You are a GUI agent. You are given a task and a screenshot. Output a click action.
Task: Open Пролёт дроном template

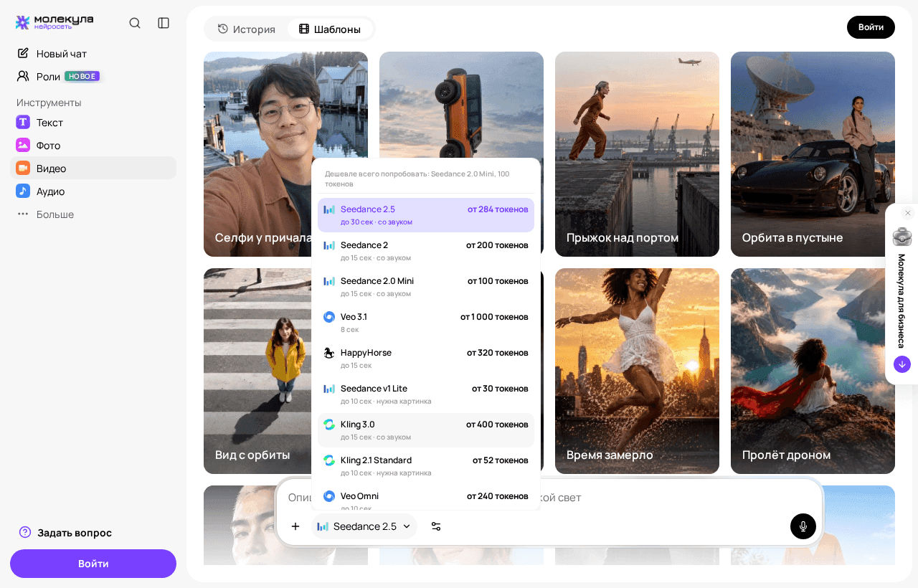813,371
